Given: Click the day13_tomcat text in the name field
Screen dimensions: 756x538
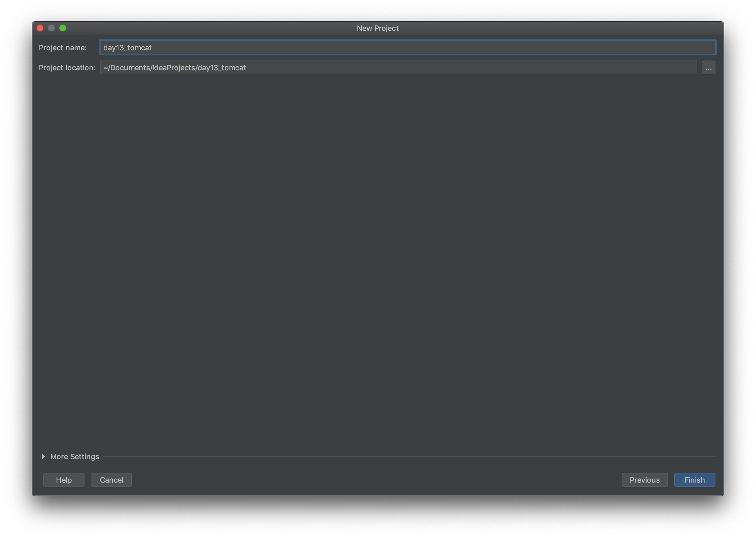Looking at the screenshot, I should [x=128, y=48].
